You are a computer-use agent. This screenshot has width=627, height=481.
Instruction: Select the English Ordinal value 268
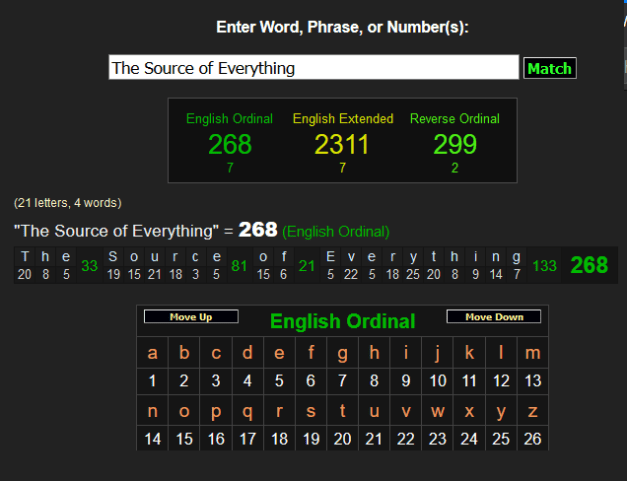230,145
